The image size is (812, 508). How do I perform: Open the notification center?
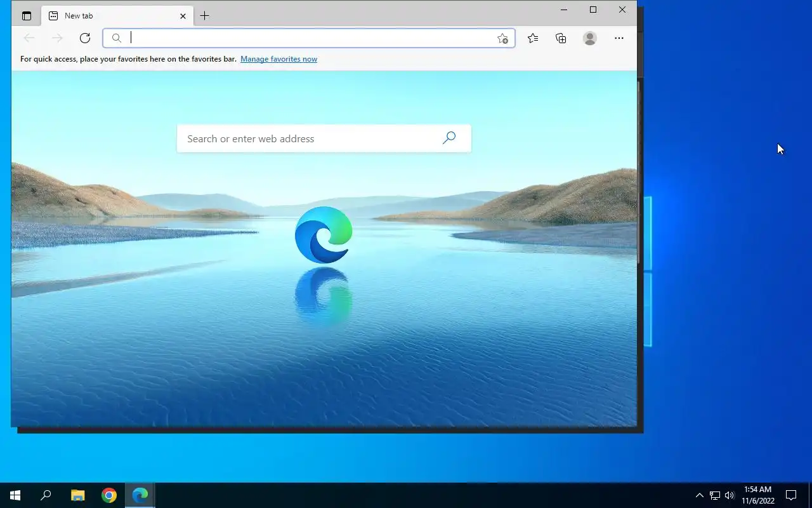point(791,495)
